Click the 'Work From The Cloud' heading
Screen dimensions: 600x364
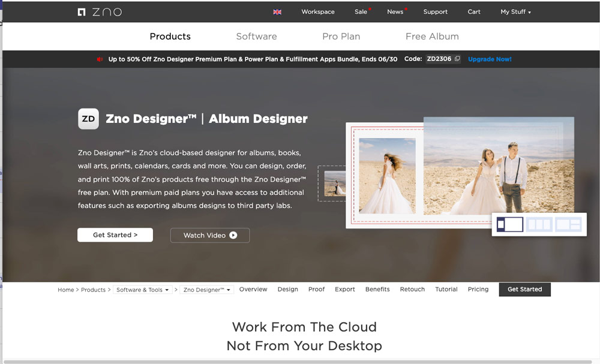[x=304, y=327]
